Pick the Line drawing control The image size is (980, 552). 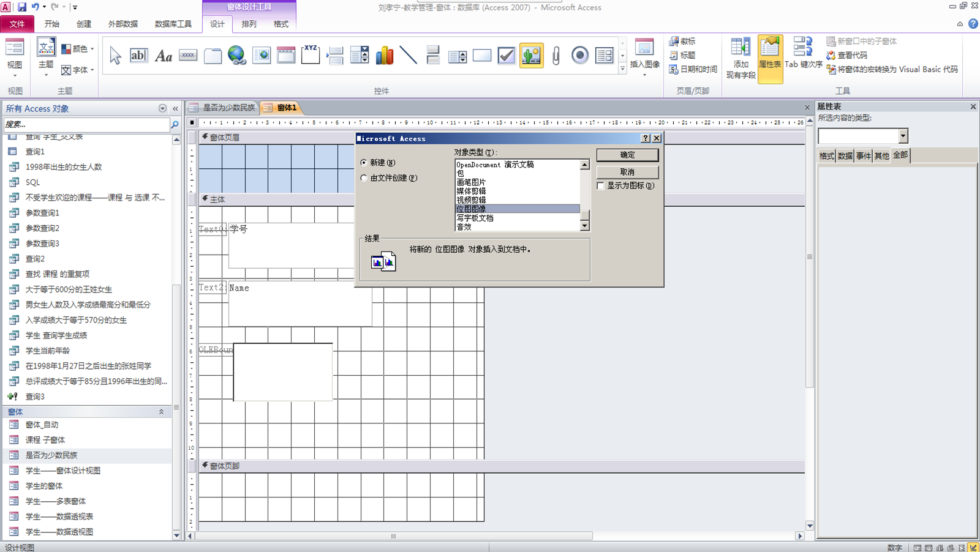(408, 56)
